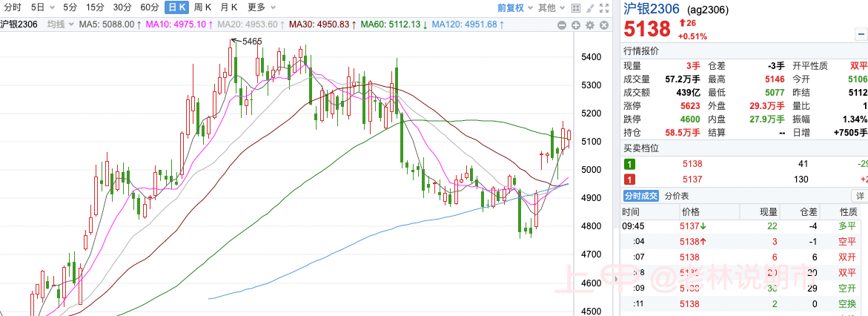The image size is (868, 316).
Task: Open the 均线 indicator dropdown
Action: click(59, 24)
